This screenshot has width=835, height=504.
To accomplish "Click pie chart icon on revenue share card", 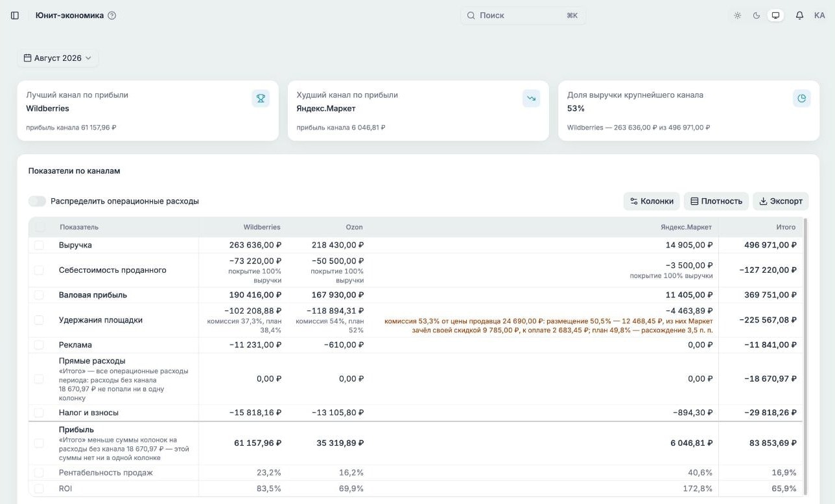I will (801, 98).
